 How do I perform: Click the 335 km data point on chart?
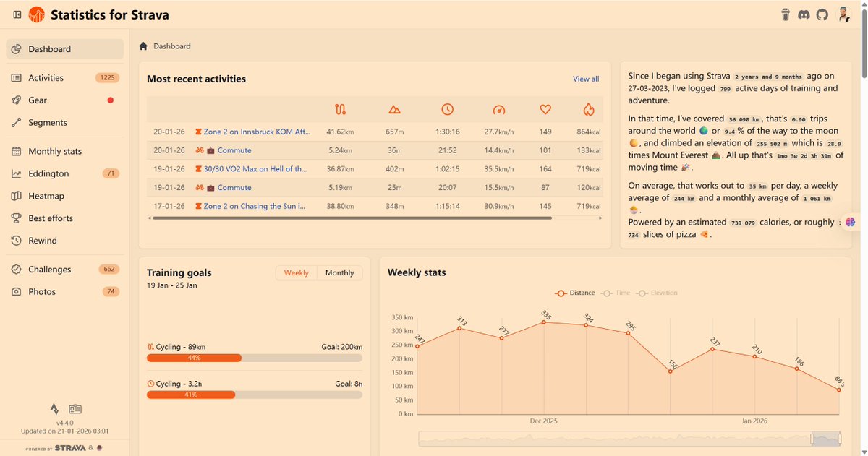click(x=543, y=322)
